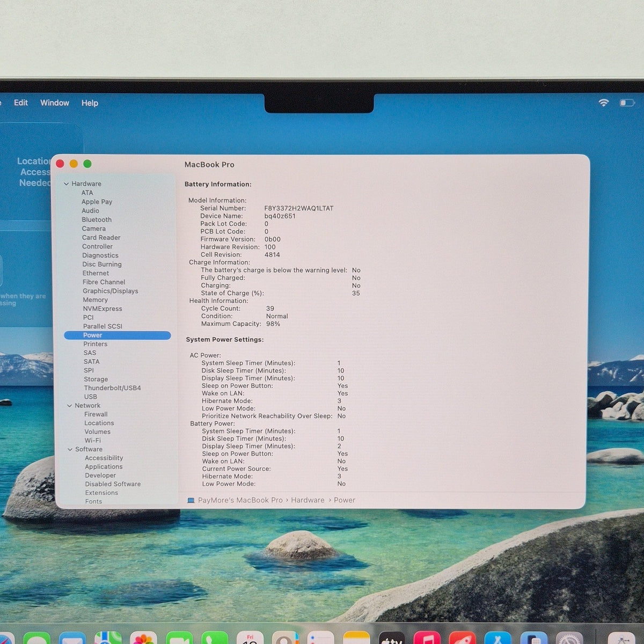644x644 pixels.
Task: Select Bluetooth in the sidebar
Action: coord(97,219)
